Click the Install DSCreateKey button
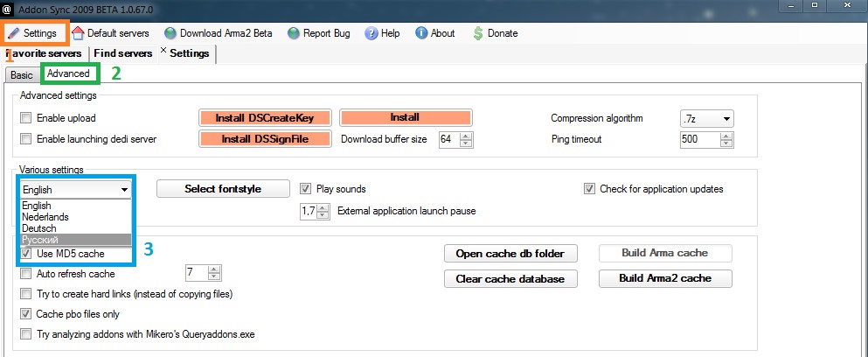Screen dimensions: 868x357 265,118
